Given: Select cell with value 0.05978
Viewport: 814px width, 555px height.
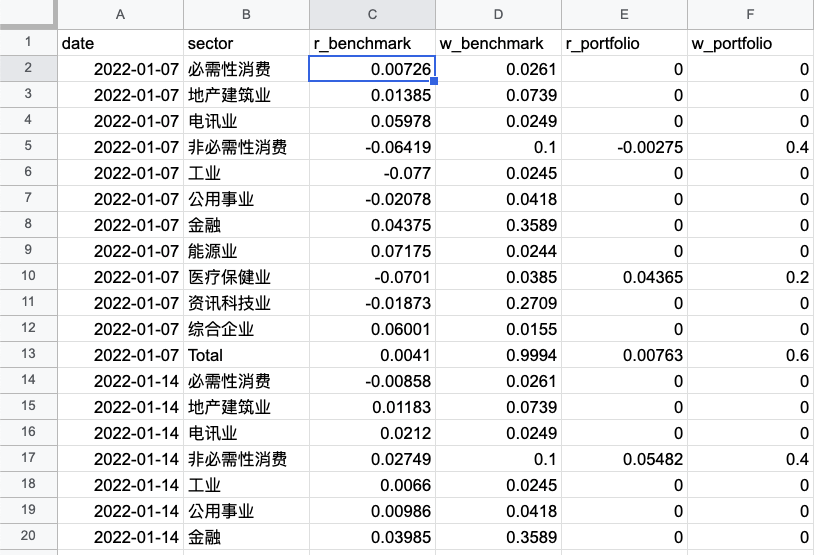Looking at the screenshot, I should click(x=372, y=121).
